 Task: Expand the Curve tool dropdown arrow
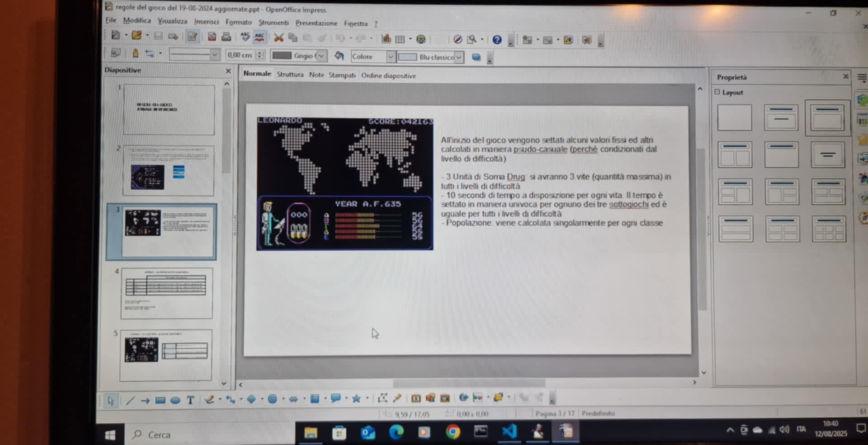(x=220, y=399)
